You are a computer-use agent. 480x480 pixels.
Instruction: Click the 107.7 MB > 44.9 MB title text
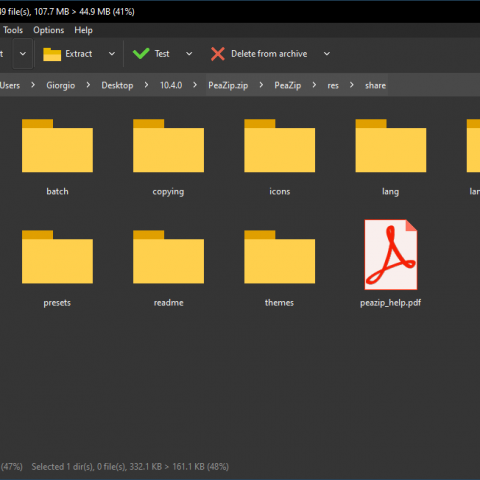pos(84,12)
